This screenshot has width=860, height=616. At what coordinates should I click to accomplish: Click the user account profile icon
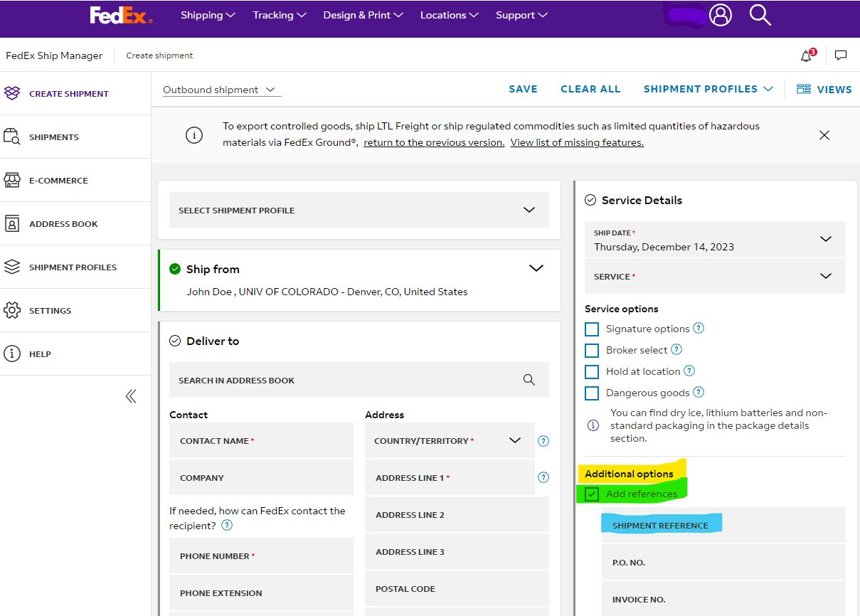tap(720, 15)
